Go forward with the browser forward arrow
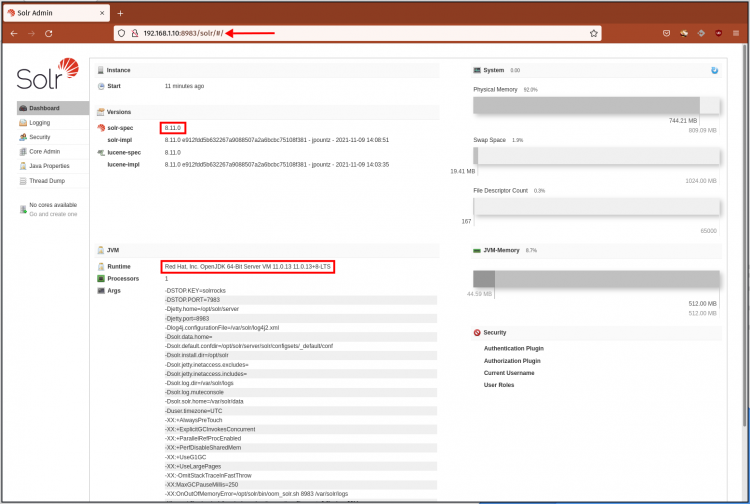This screenshot has width=750, height=504. point(31,33)
